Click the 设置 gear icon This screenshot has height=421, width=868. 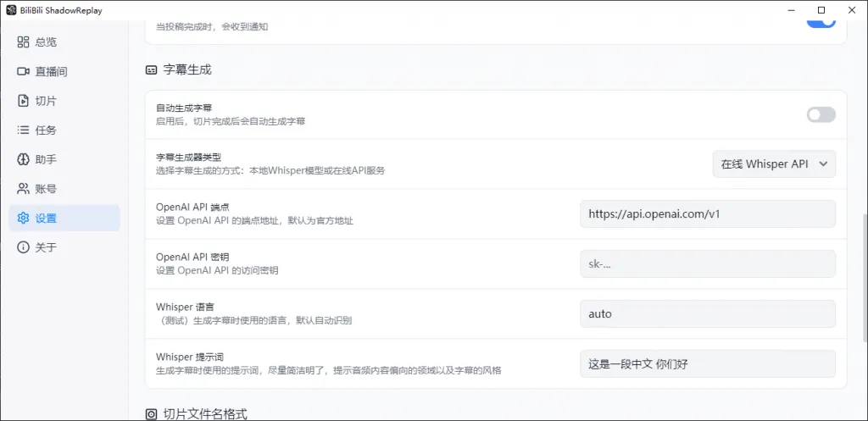point(24,219)
